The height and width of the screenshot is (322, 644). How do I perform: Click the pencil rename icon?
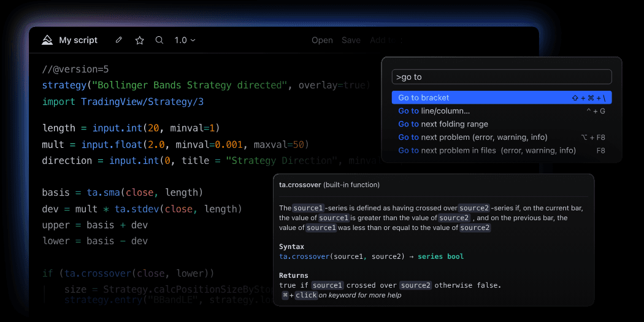(x=119, y=40)
